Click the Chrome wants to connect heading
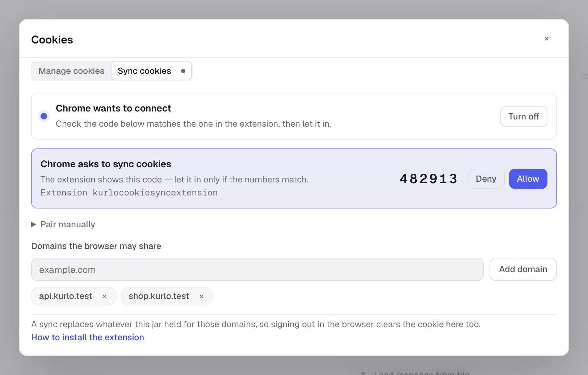 tap(113, 108)
